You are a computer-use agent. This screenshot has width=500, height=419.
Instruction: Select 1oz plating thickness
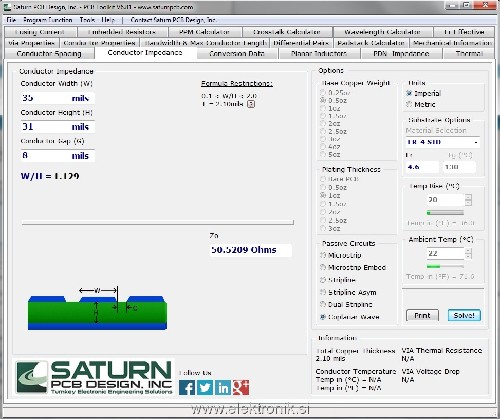[x=330, y=195]
